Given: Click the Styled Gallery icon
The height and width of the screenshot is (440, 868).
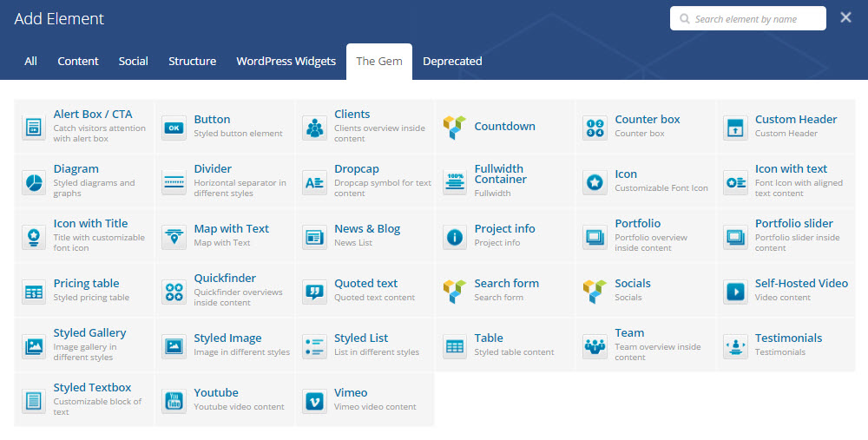Looking at the screenshot, I should [34, 346].
